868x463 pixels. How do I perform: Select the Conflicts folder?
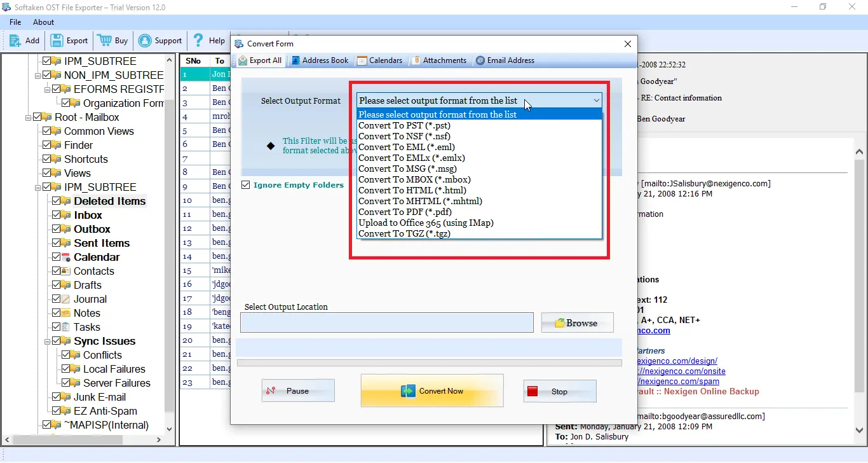point(102,355)
